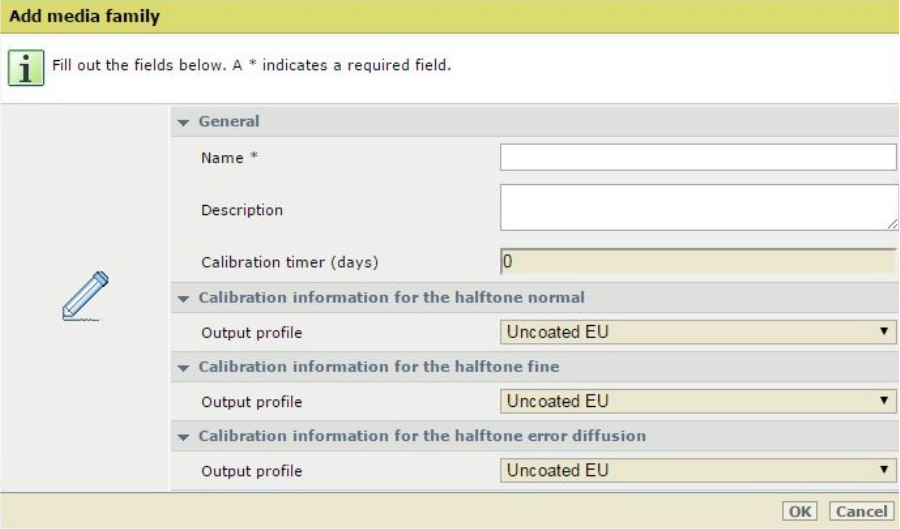
Task: Click the Add media family title bar
Action: click(x=449, y=17)
